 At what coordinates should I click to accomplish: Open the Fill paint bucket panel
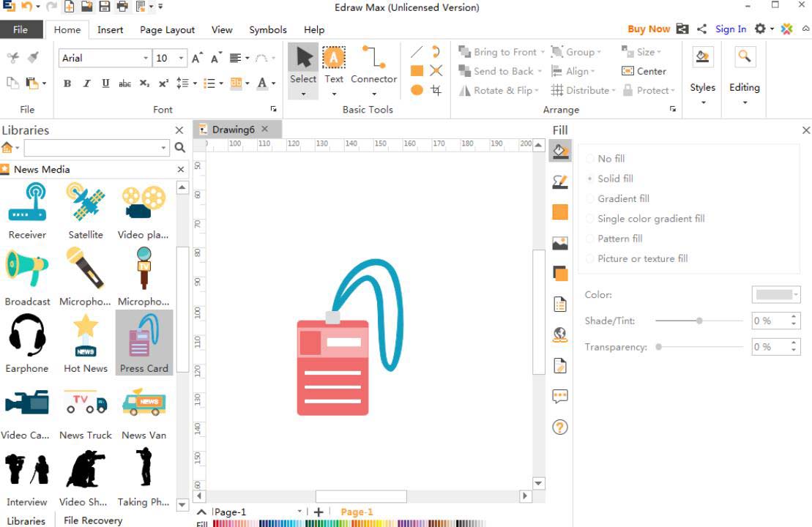pos(560,151)
